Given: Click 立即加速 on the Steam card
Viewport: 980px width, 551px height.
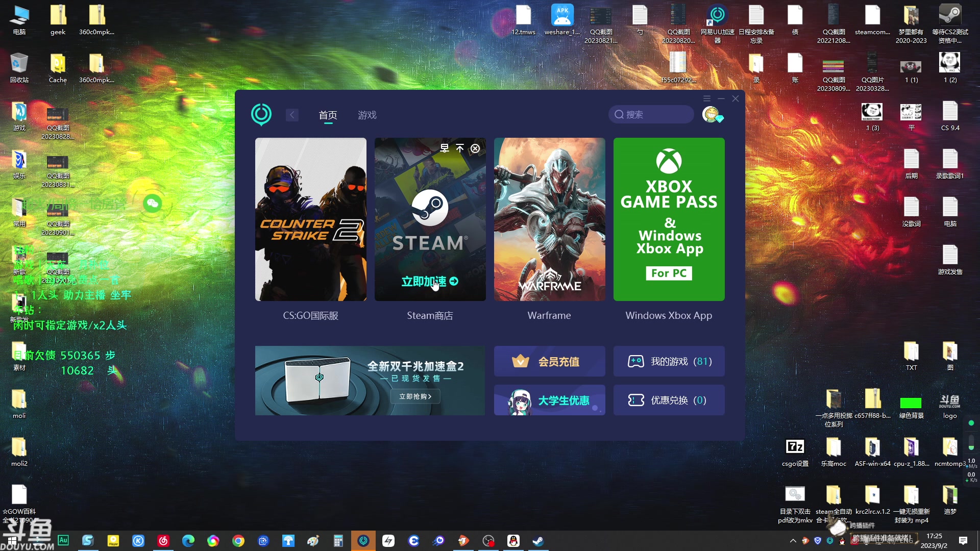Looking at the screenshot, I should pyautogui.click(x=430, y=281).
